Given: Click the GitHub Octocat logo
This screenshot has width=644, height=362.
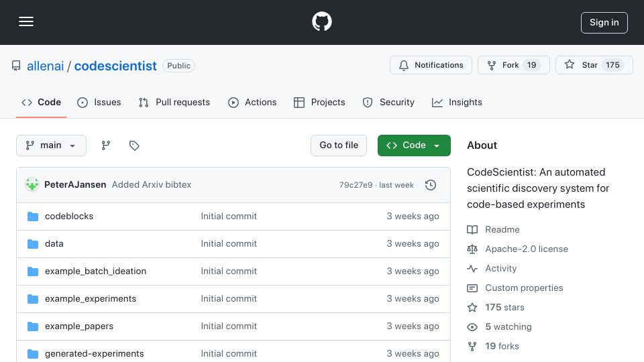Looking at the screenshot, I should tap(321, 21).
